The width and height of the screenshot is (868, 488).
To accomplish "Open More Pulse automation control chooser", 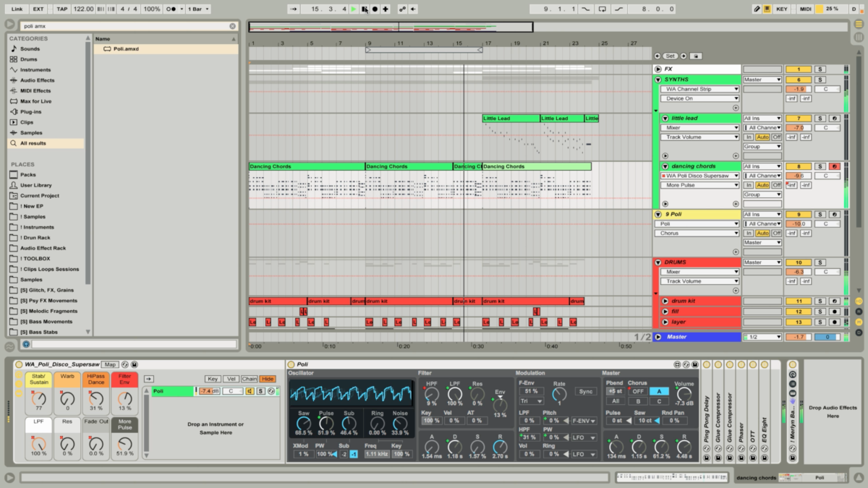I will point(700,185).
